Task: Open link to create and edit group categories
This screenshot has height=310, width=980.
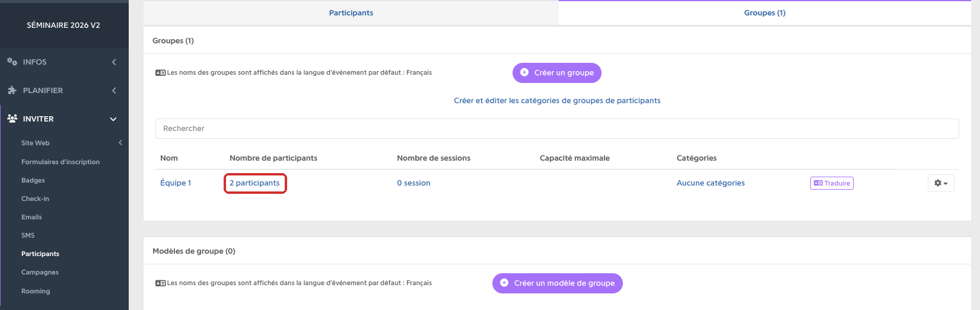Action: coord(557,101)
